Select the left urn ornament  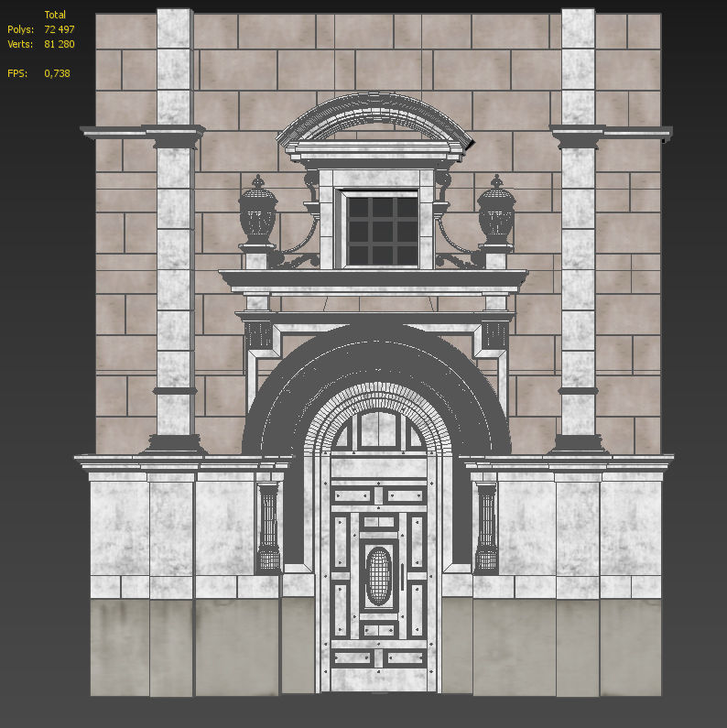(257, 212)
